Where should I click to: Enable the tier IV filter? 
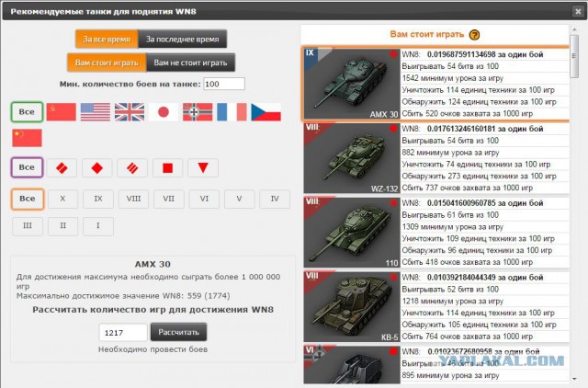click(x=275, y=199)
